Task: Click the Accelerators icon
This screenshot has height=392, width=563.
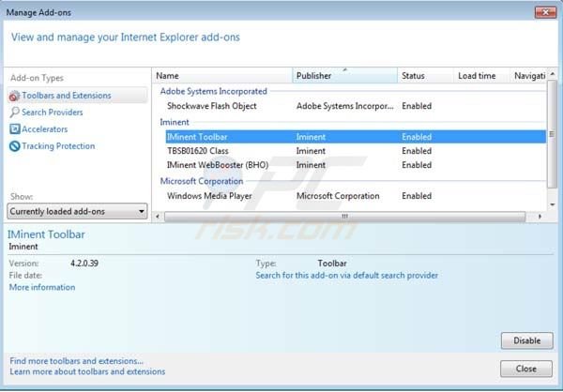Action: click(14, 129)
